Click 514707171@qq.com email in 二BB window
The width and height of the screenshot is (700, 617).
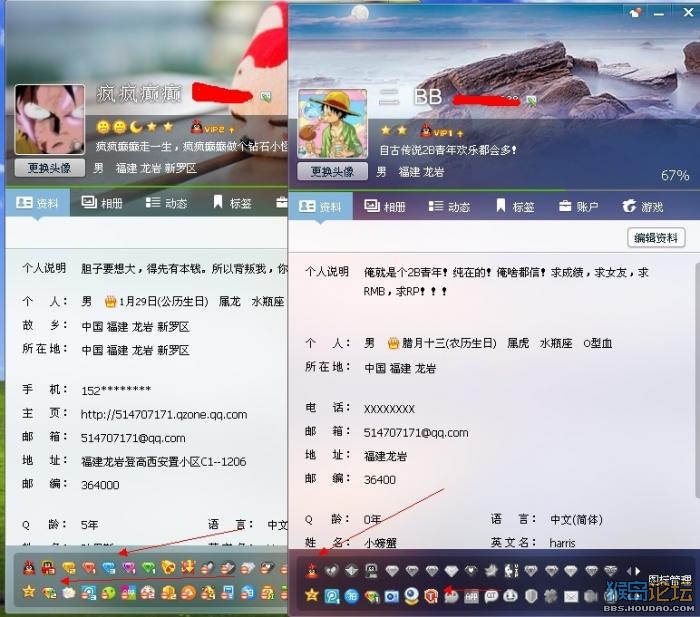(416, 433)
